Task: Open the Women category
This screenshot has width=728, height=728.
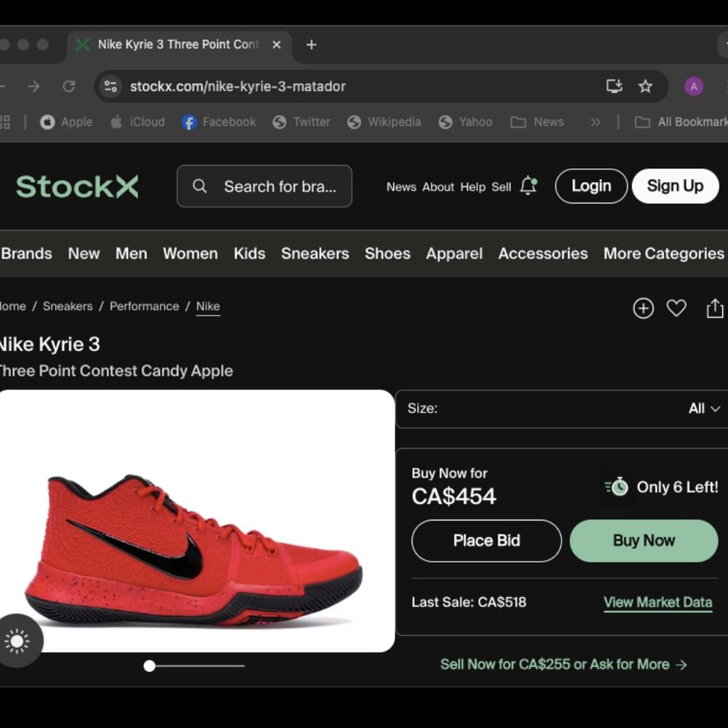Action: pyautogui.click(x=190, y=253)
